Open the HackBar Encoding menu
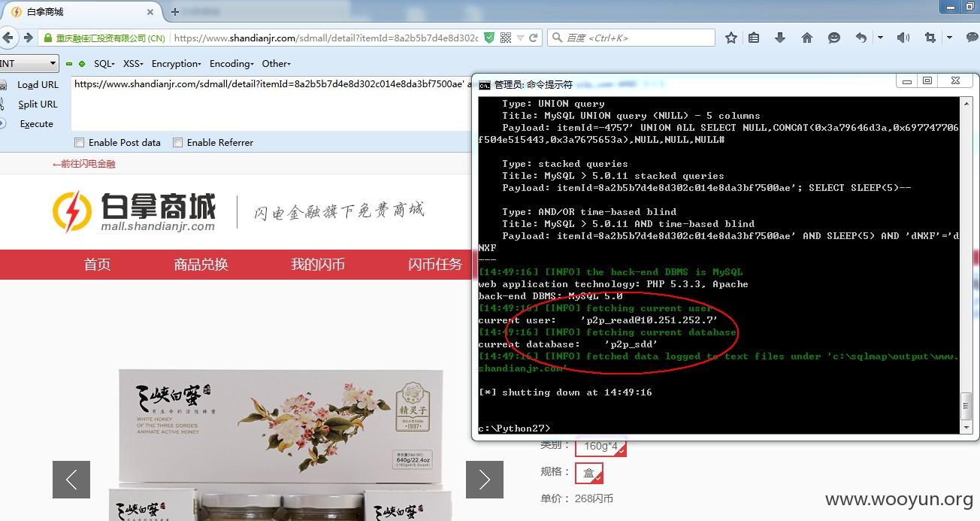The image size is (980, 521). tap(231, 64)
